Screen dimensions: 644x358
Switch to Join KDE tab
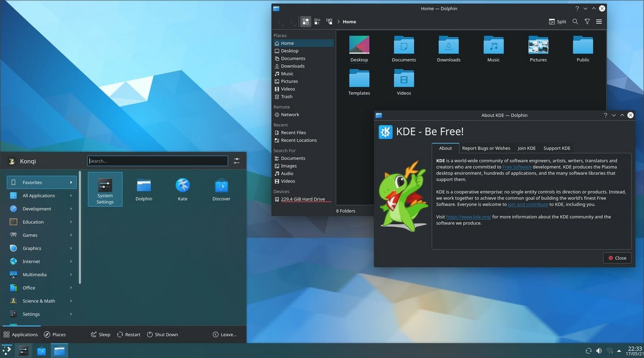pyautogui.click(x=527, y=148)
